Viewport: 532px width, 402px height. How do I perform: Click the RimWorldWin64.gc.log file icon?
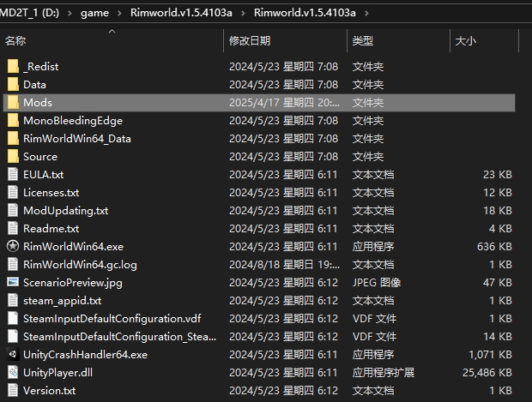tap(13, 264)
